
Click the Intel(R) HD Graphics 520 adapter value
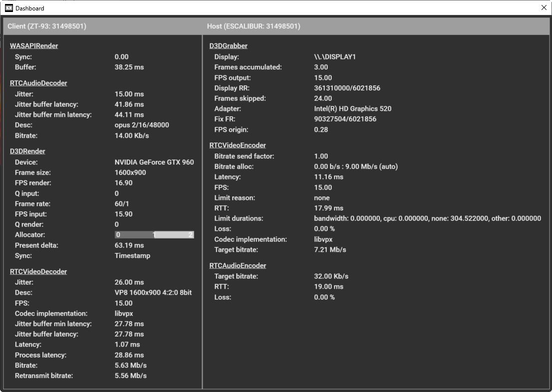click(353, 109)
